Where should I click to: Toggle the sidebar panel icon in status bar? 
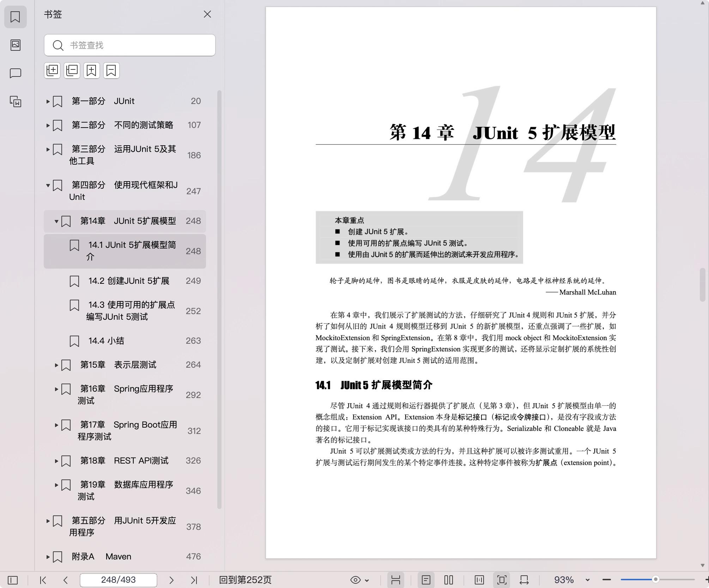click(x=13, y=580)
